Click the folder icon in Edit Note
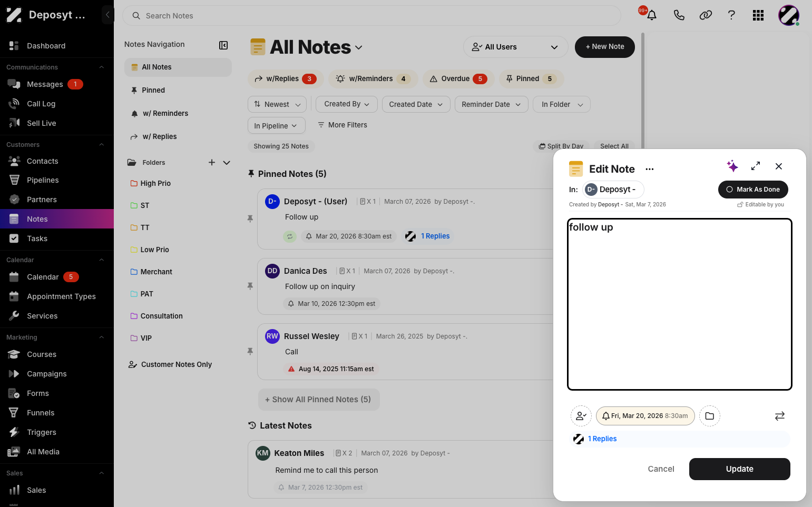This screenshot has height=507, width=812. click(710, 416)
